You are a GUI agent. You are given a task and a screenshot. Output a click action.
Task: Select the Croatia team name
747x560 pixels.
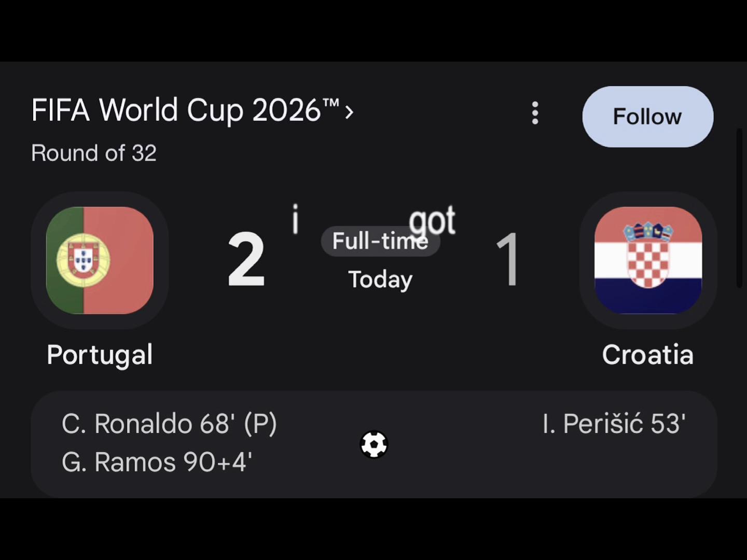tap(647, 355)
